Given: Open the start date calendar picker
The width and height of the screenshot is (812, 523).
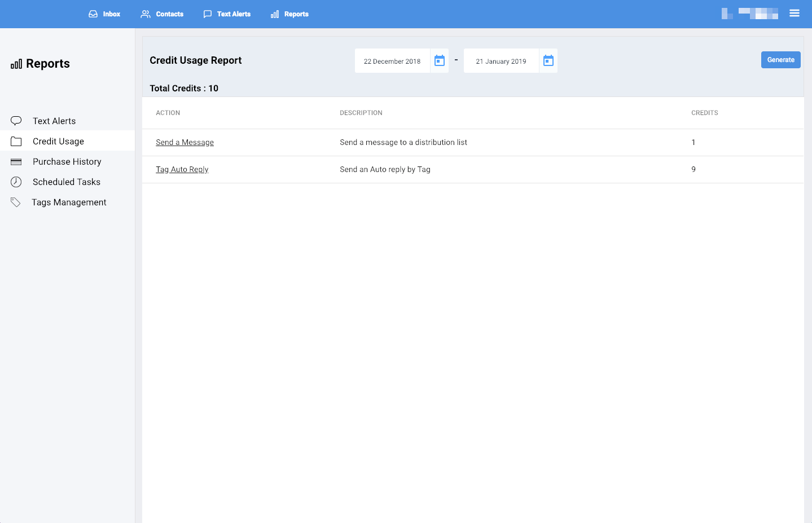Looking at the screenshot, I should [440, 60].
